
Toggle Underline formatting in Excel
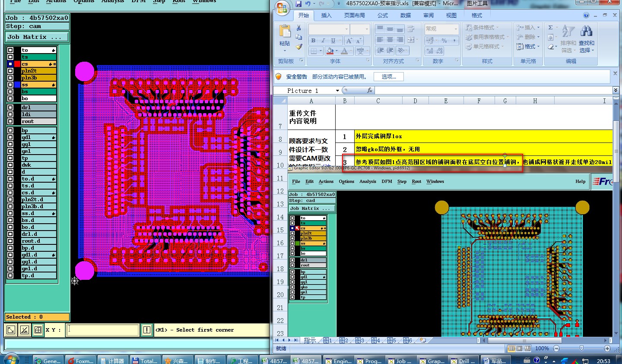(x=333, y=41)
